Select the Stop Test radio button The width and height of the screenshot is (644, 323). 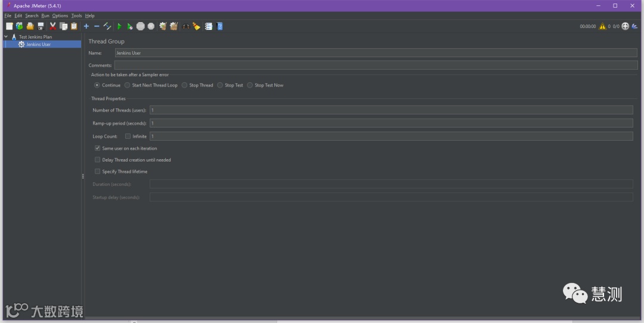(220, 85)
